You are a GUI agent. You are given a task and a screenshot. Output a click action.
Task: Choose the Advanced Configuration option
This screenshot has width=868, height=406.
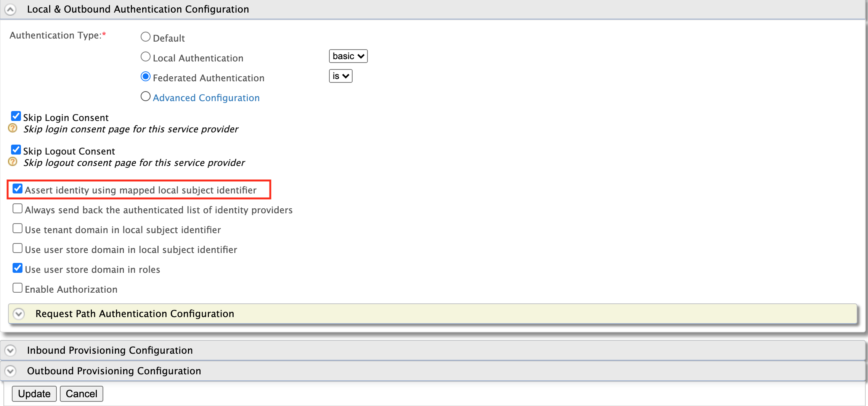[x=145, y=96]
